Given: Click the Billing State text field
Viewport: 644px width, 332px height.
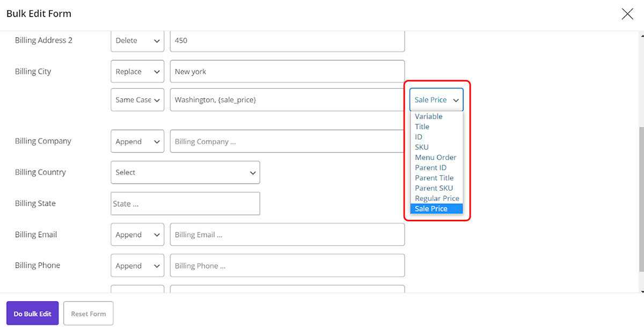Looking at the screenshot, I should tap(185, 204).
